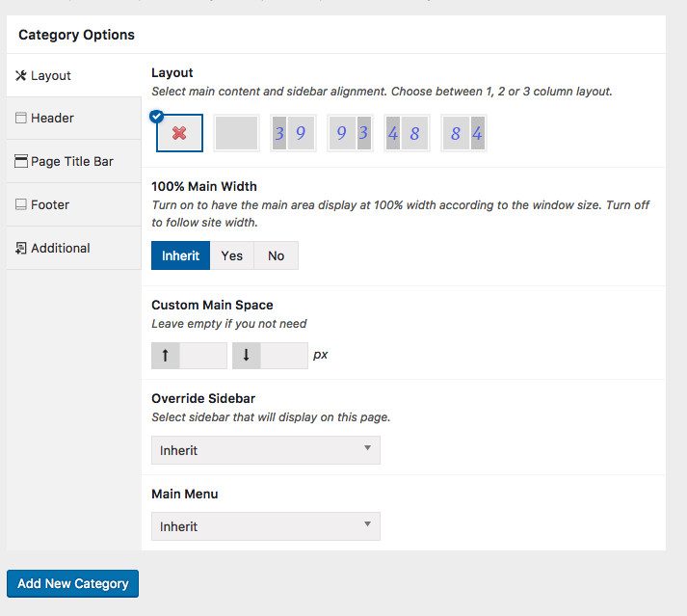The height and width of the screenshot is (616, 687).
Task: Select the 8-4 column layout icon
Action: 463,133
